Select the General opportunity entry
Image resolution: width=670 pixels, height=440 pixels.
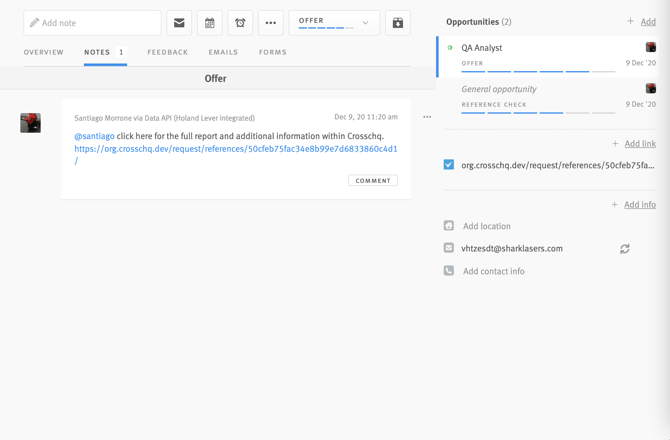(x=499, y=89)
